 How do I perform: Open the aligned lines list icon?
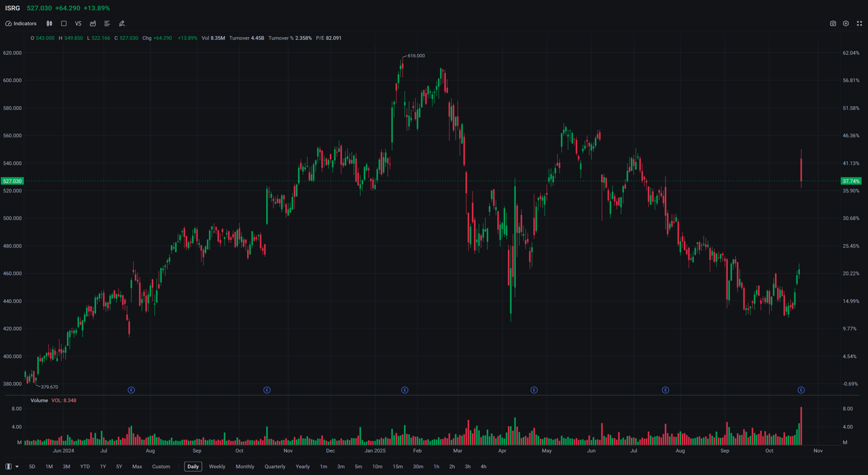(107, 24)
